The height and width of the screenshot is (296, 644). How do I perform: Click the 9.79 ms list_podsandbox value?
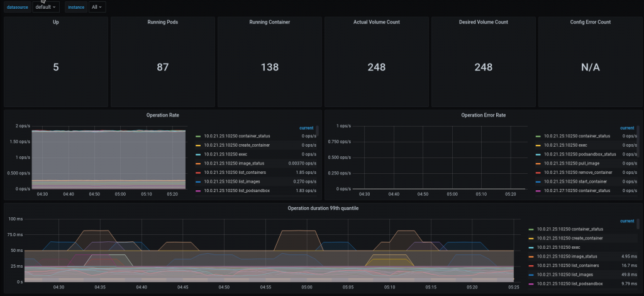628,283
